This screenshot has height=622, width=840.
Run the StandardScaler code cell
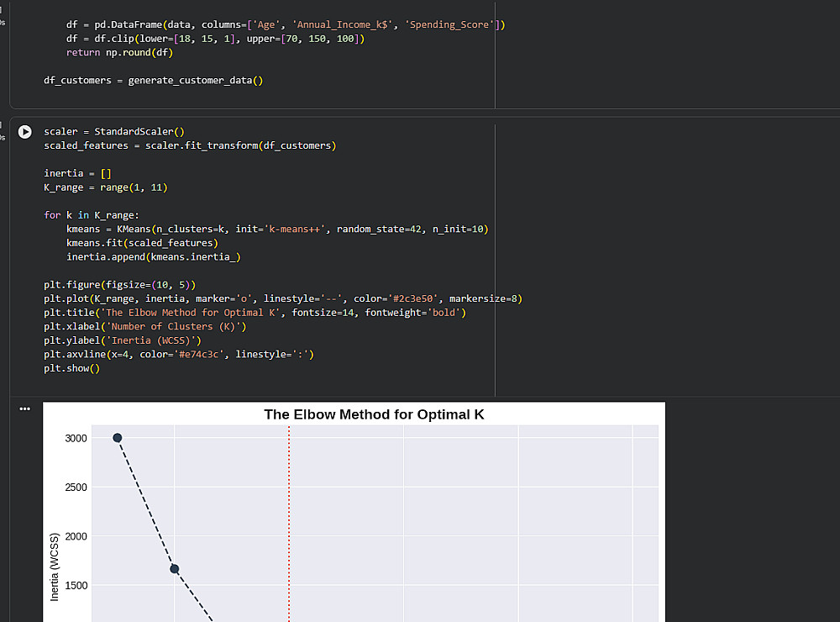click(x=24, y=132)
